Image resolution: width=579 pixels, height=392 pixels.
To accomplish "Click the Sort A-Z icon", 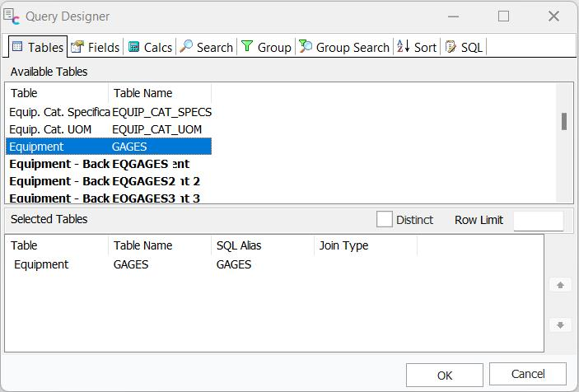I will tap(403, 47).
